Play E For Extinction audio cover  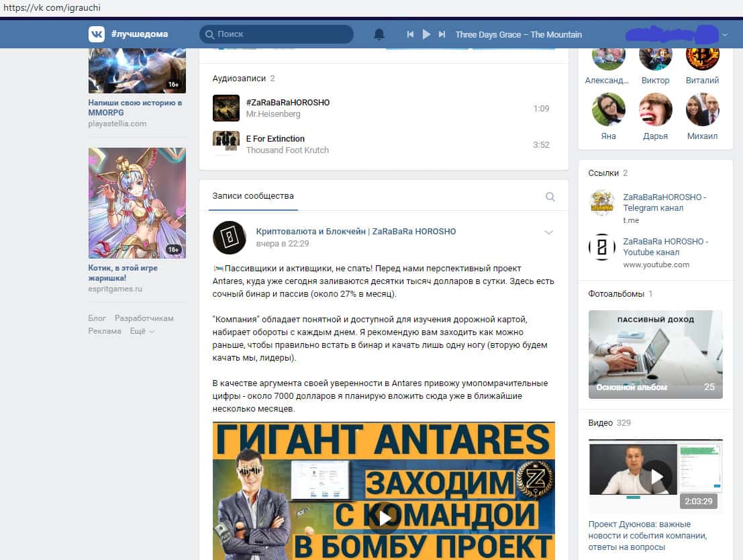[226, 144]
